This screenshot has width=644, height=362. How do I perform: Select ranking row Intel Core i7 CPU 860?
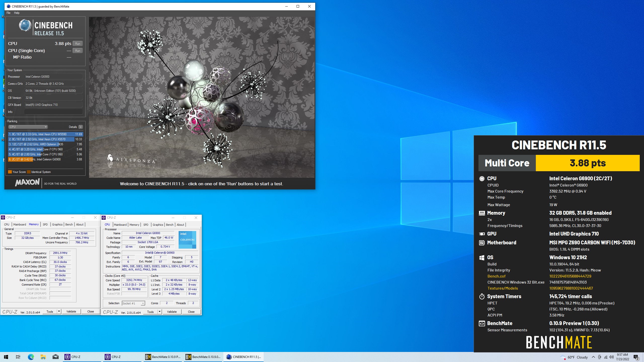coord(45,154)
